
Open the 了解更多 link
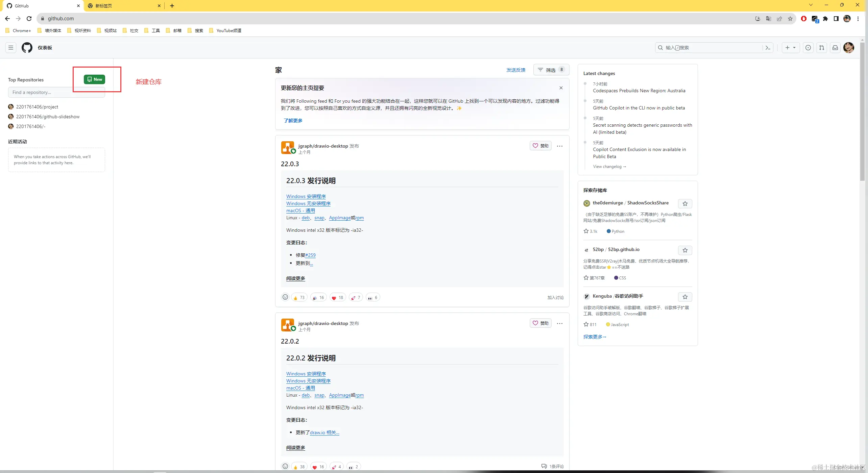pos(293,121)
